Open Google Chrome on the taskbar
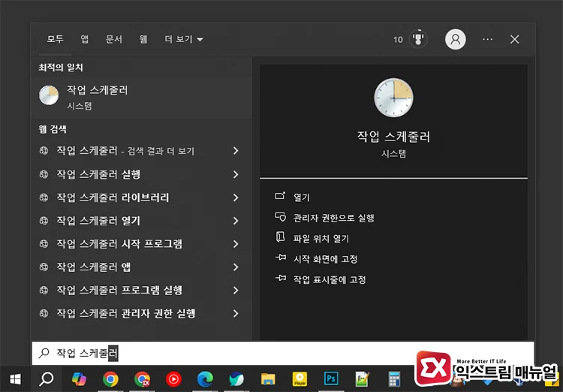This screenshot has height=392, width=563. [x=110, y=378]
